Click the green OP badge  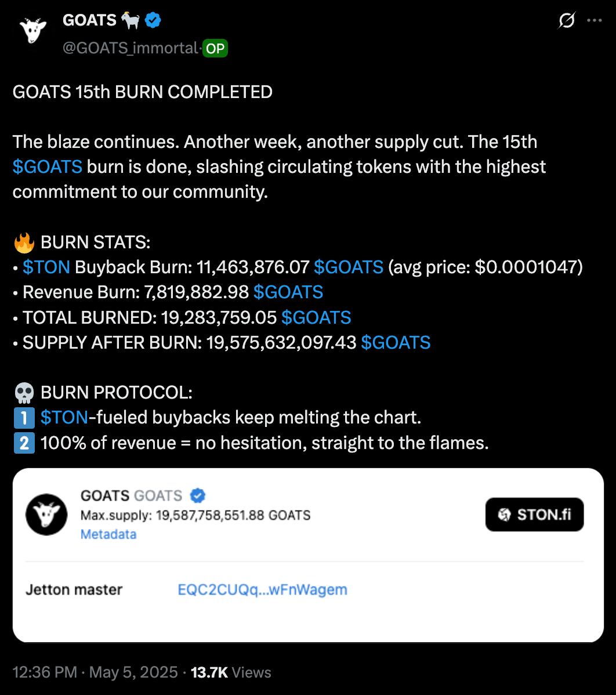[x=215, y=49]
